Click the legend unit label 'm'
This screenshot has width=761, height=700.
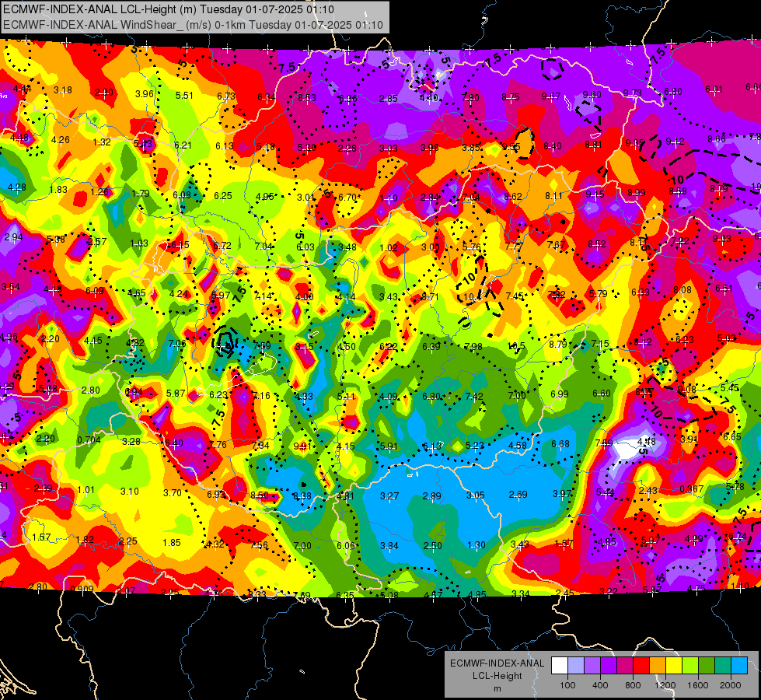(497, 688)
